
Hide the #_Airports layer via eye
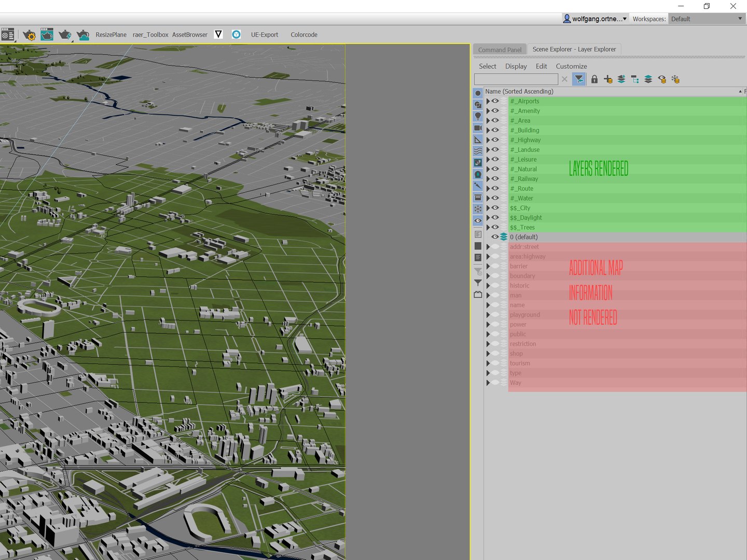click(495, 101)
